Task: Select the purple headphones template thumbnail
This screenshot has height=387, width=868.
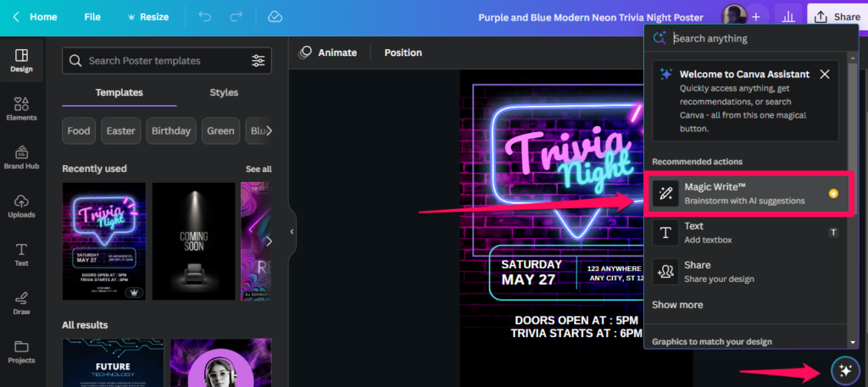Action: [x=221, y=362]
